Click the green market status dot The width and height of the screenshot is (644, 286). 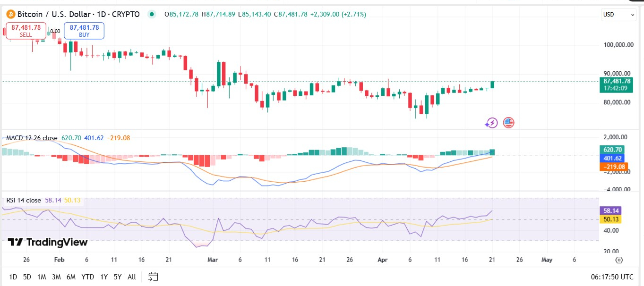[152, 14]
